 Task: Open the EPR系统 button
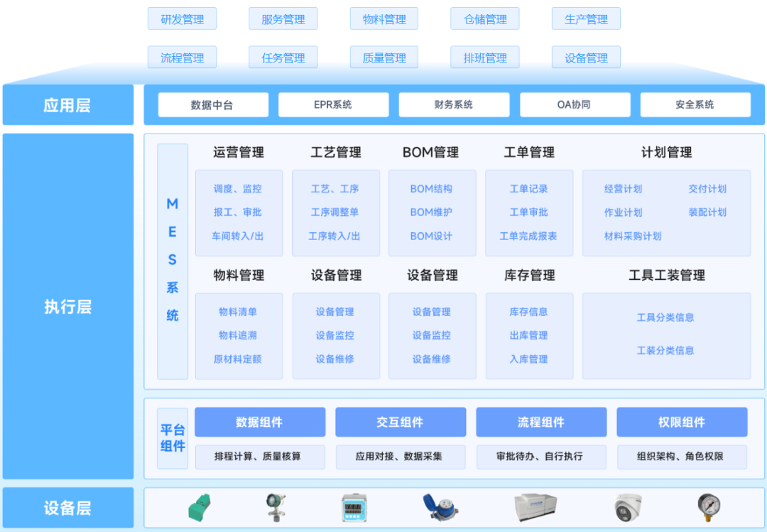click(333, 105)
